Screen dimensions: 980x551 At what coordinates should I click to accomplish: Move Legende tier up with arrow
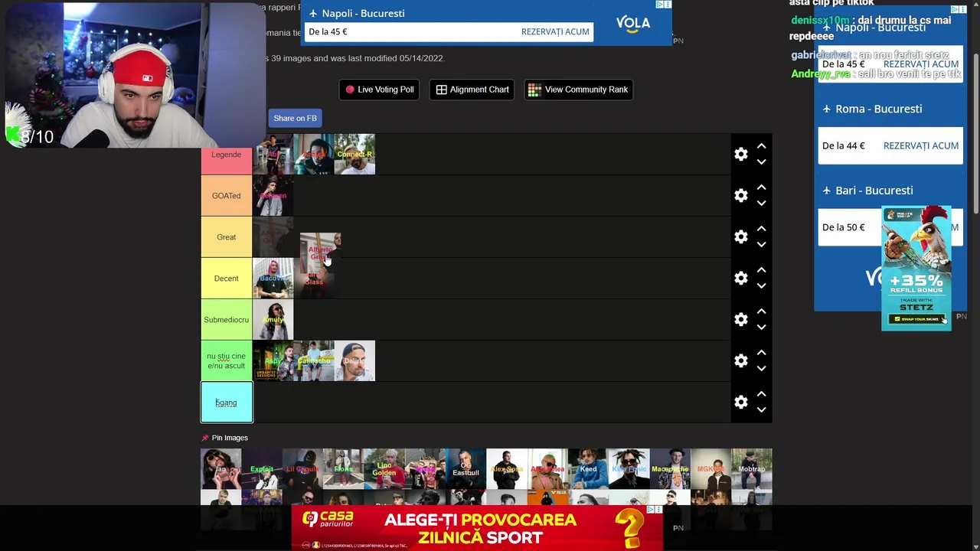761,146
